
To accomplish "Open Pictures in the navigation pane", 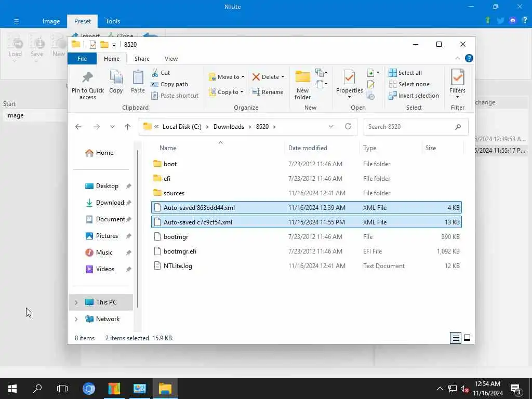I will pyautogui.click(x=102, y=236).
